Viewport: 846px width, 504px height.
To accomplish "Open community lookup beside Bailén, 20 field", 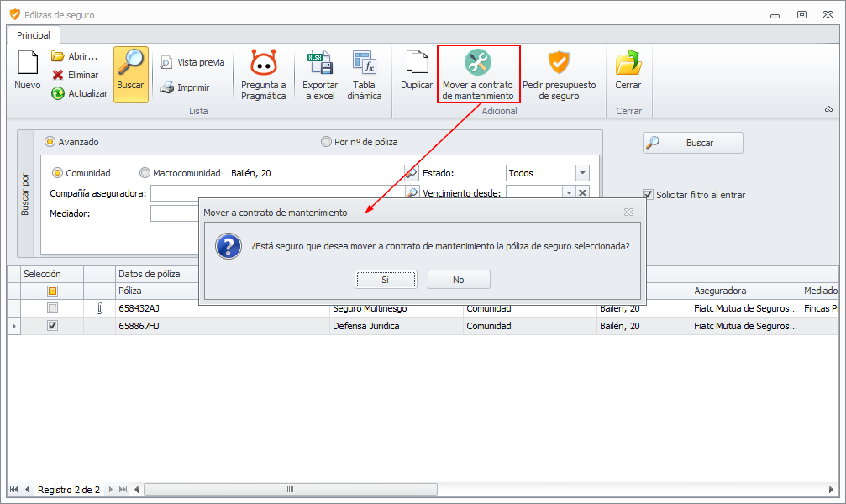I will pyautogui.click(x=412, y=173).
